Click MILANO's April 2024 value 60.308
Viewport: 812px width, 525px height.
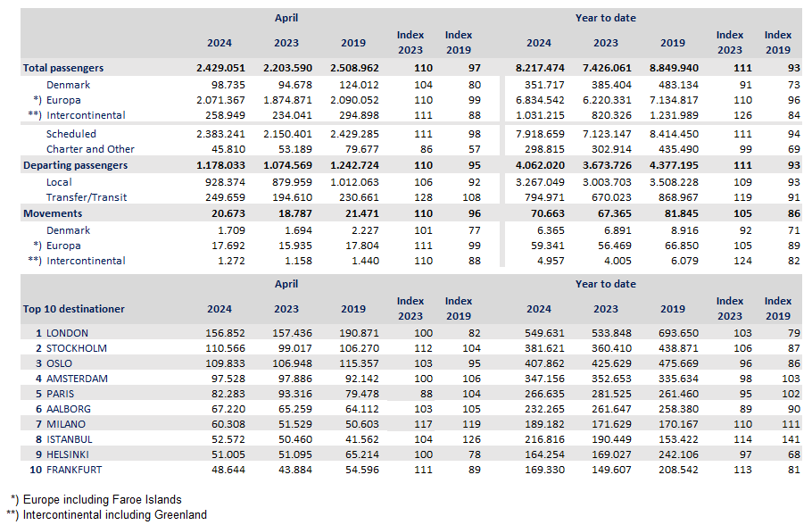point(220,424)
